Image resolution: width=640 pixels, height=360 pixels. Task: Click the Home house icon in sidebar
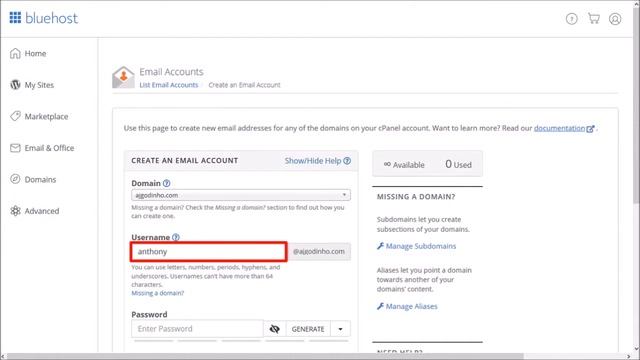15,53
